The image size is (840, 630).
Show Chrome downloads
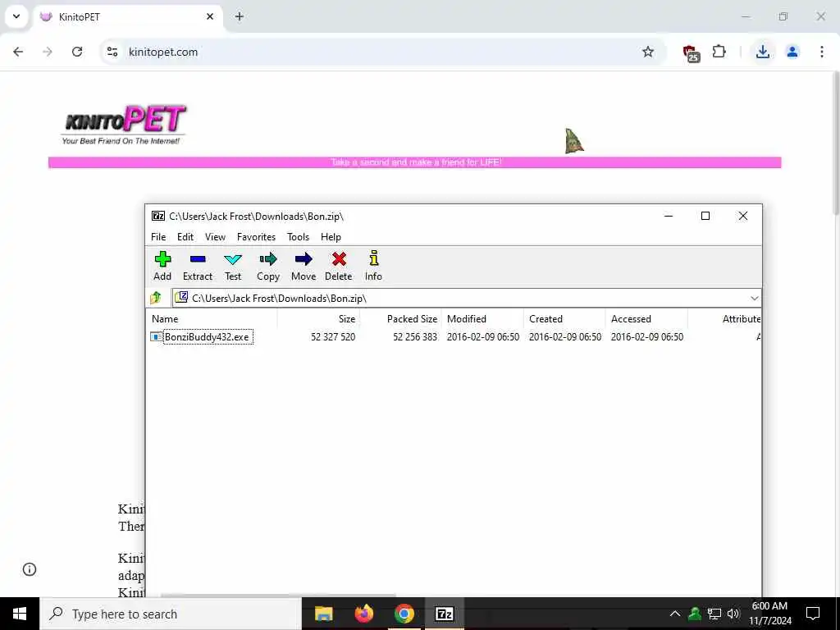click(762, 52)
